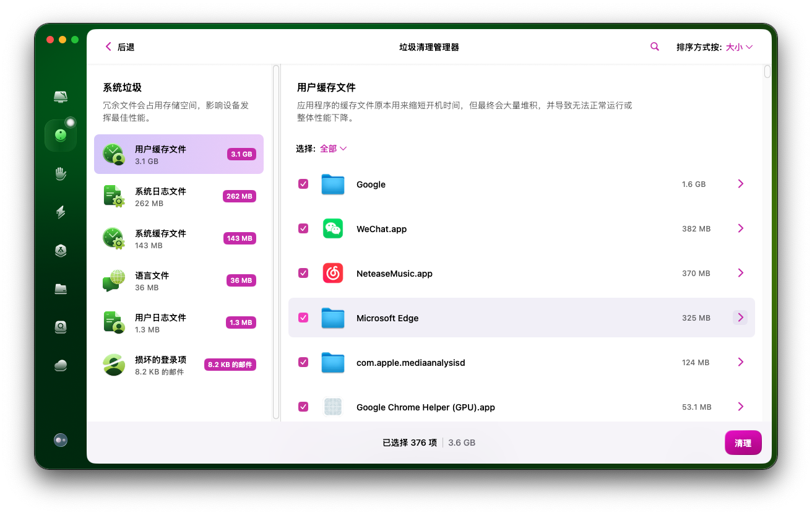
Task: Click the Applications icon in the sidebar
Action: pos(61,251)
